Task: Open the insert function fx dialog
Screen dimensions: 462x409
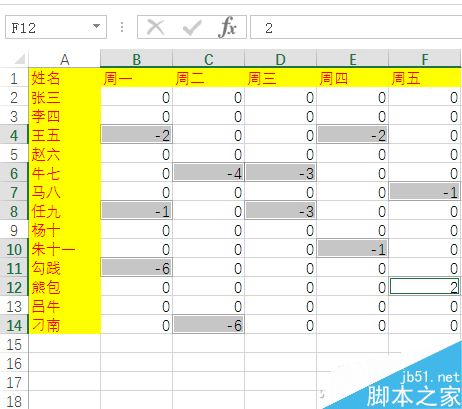Action: 228,27
